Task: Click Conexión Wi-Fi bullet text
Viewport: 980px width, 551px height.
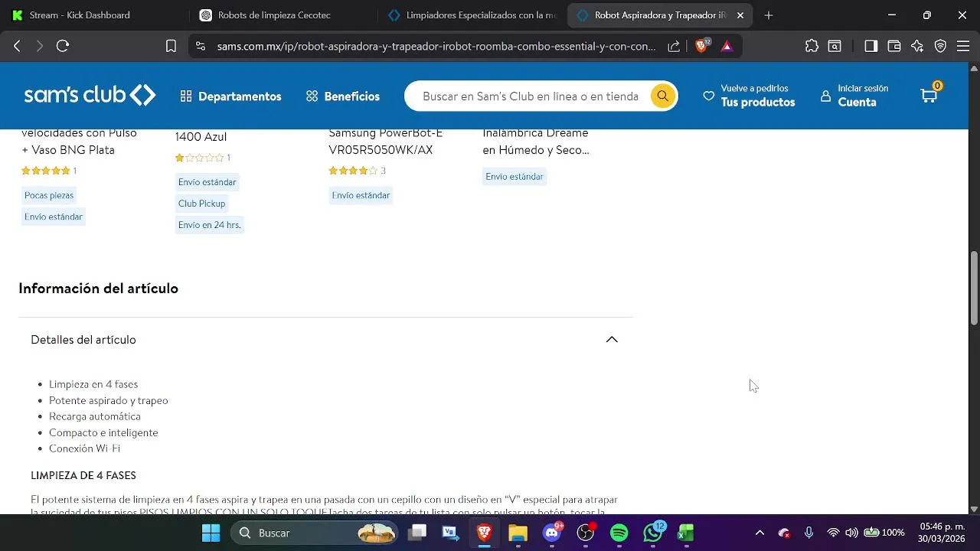Action: point(84,448)
